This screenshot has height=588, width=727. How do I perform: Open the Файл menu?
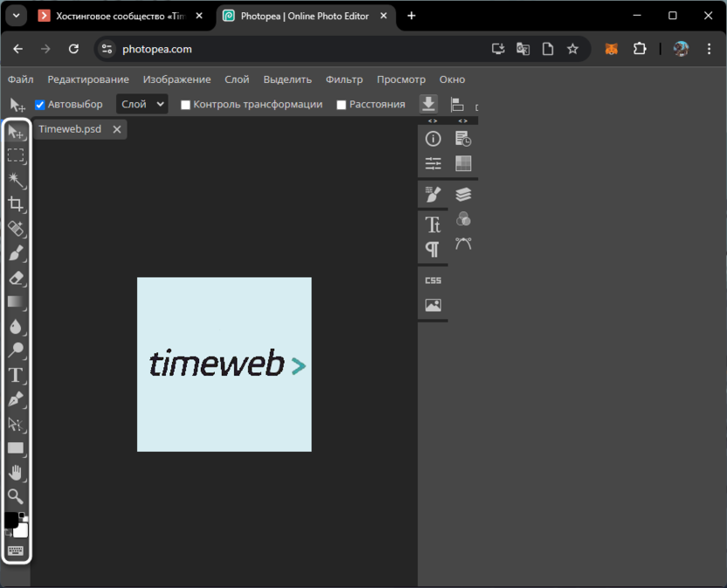point(21,80)
